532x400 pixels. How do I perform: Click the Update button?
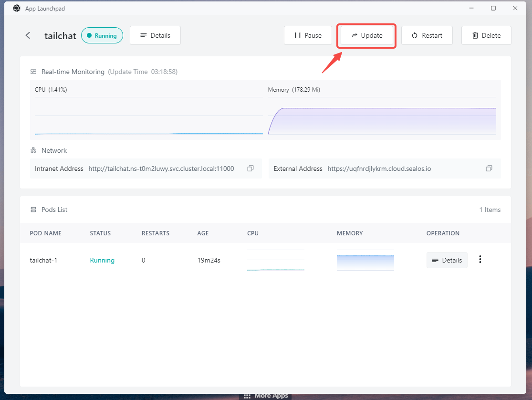[x=367, y=35]
